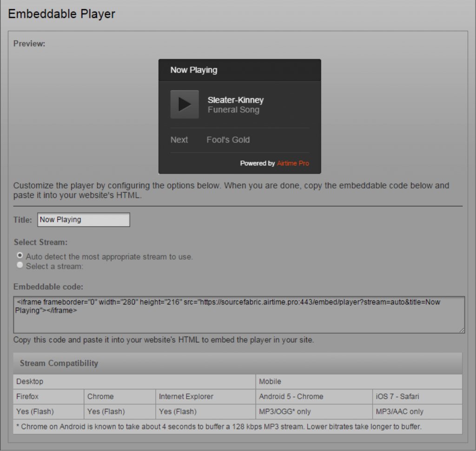Click inside the Title text field
The width and height of the screenshot is (476, 451).
83,219
